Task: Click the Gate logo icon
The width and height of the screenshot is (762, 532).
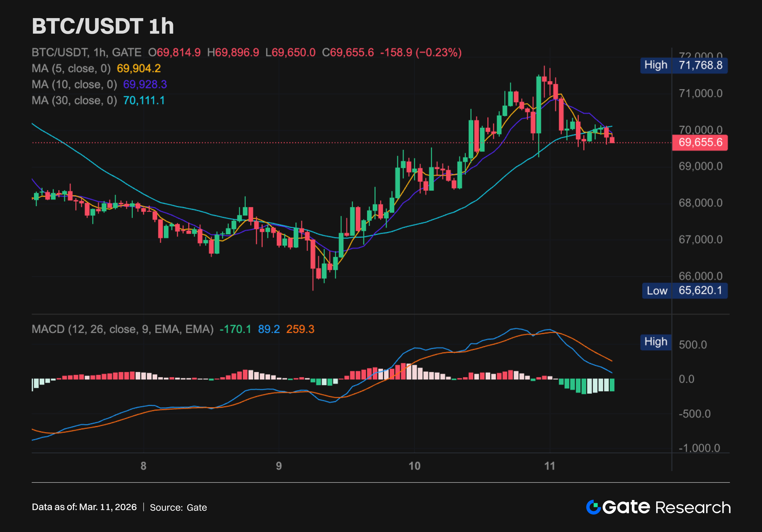Action: click(x=593, y=507)
